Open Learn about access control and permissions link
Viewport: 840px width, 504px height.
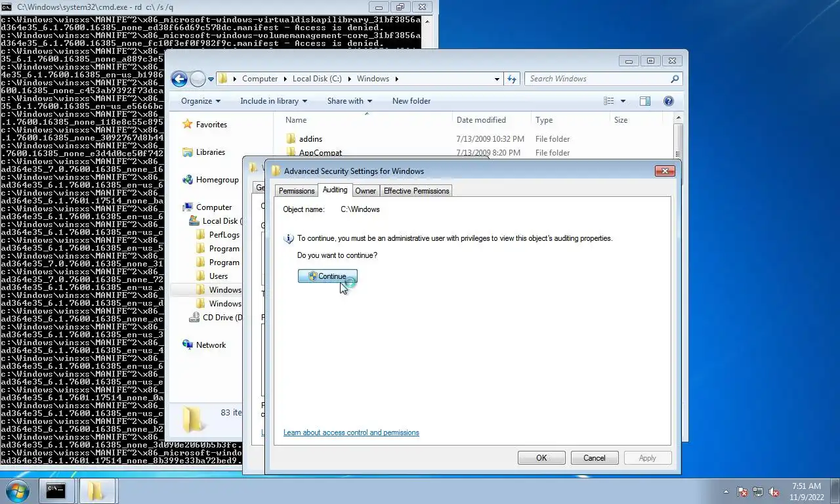(x=351, y=433)
